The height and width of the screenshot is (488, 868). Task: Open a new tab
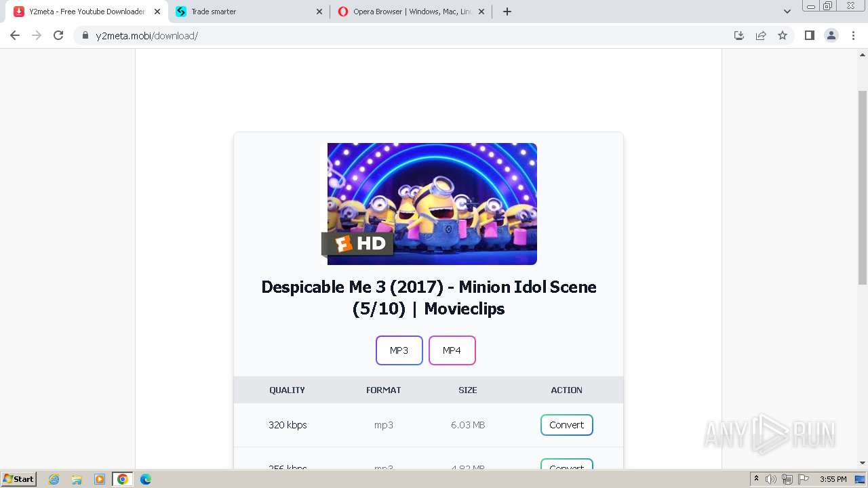point(507,12)
